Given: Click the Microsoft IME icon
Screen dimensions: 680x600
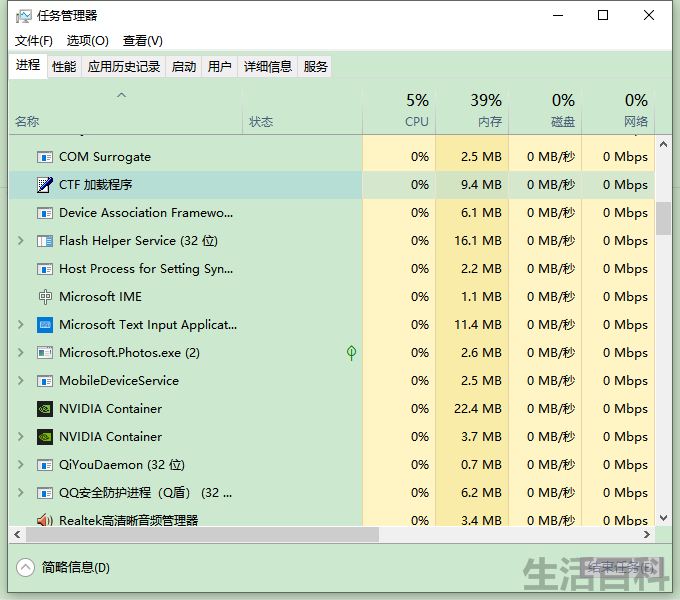Looking at the screenshot, I should tap(45, 297).
